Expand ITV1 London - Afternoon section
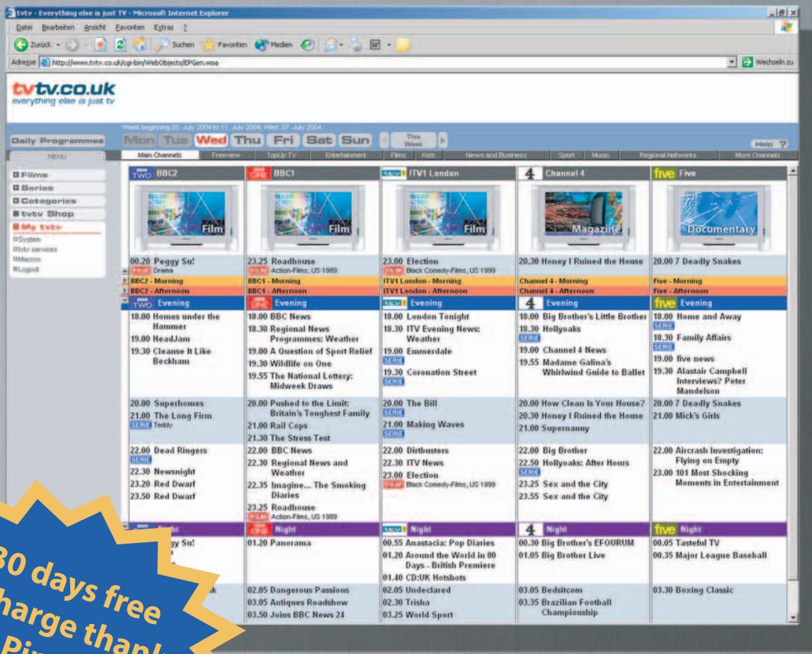812x654 pixels. pyautogui.click(x=448, y=291)
